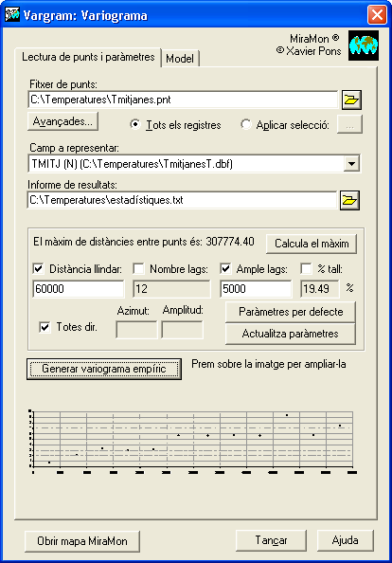Viewport: 392px width, 563px height.
Task: Disable the Ample lags checkbox
Action: [225, 268]
